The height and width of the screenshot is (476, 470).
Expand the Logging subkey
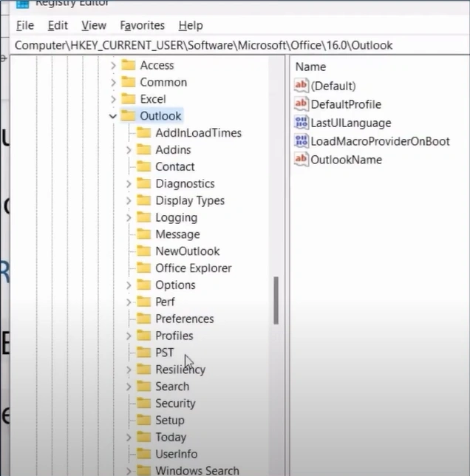[129, 217]
